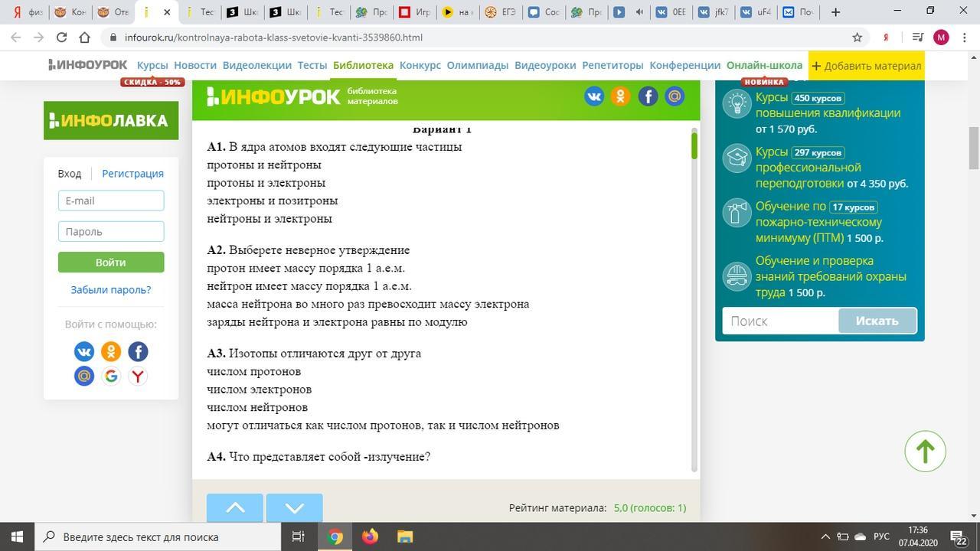Viewport: 980px width, 551px height.
Task: Log in with Facebook in the login panel
Action: click(138, 351)
